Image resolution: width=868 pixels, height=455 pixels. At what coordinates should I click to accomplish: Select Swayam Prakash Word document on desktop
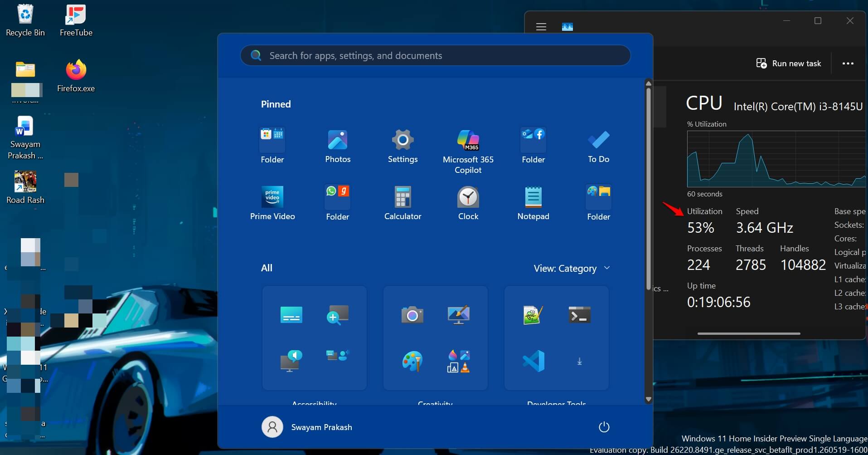pyautogui.click(x=25, y=137)
